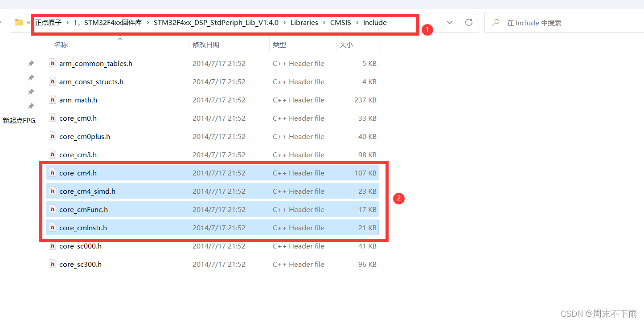This screenshot has height=322, width=644.
Task: Select file name core_cm0.h
Action: click(78, 118)
